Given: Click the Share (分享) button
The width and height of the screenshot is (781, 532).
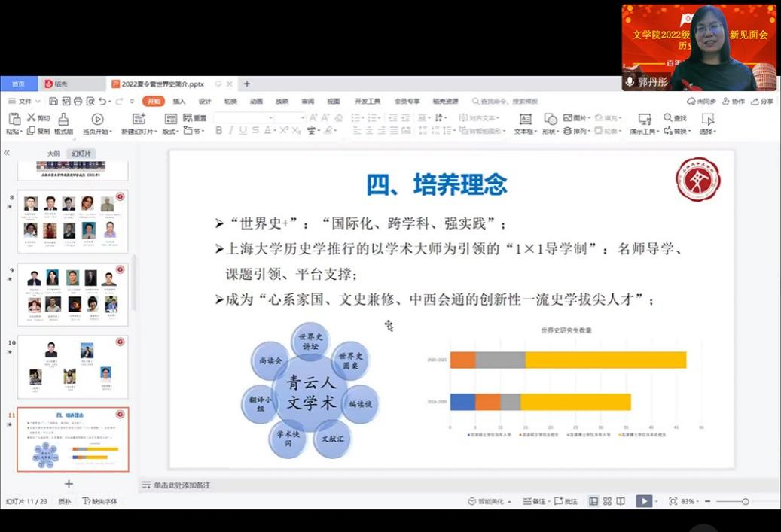Looking at the screenshot, I should click(762, 102).
